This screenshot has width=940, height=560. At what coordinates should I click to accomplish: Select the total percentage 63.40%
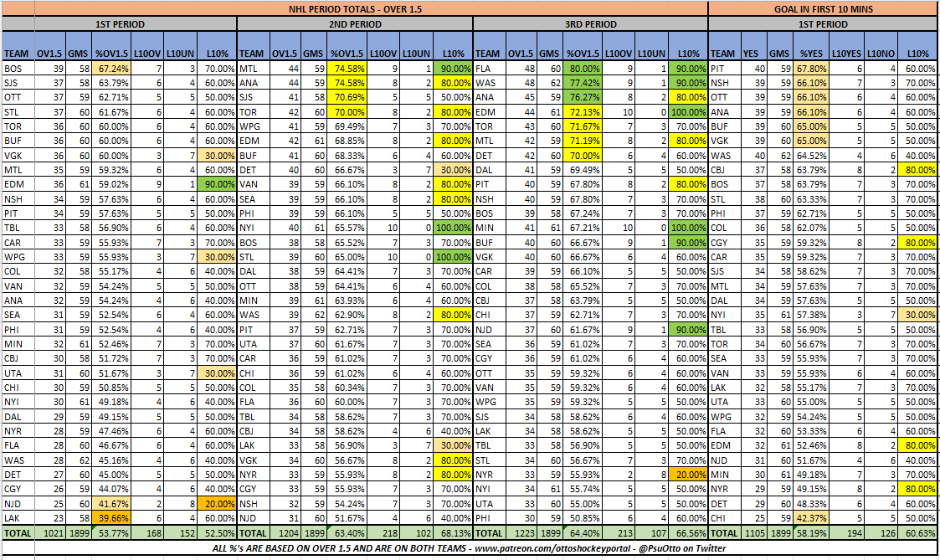(x=347, y=533)
